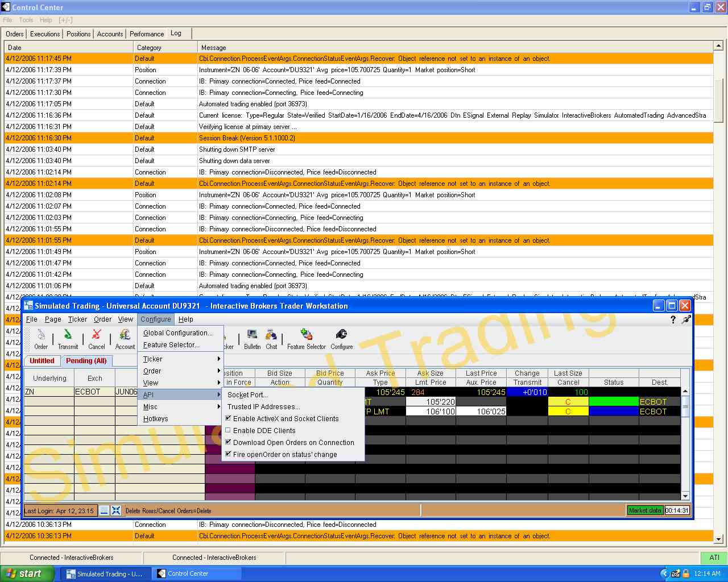Open the Account toolbar icon
The height and width of the screenshot is (582, 728).
tap(125, 339)
